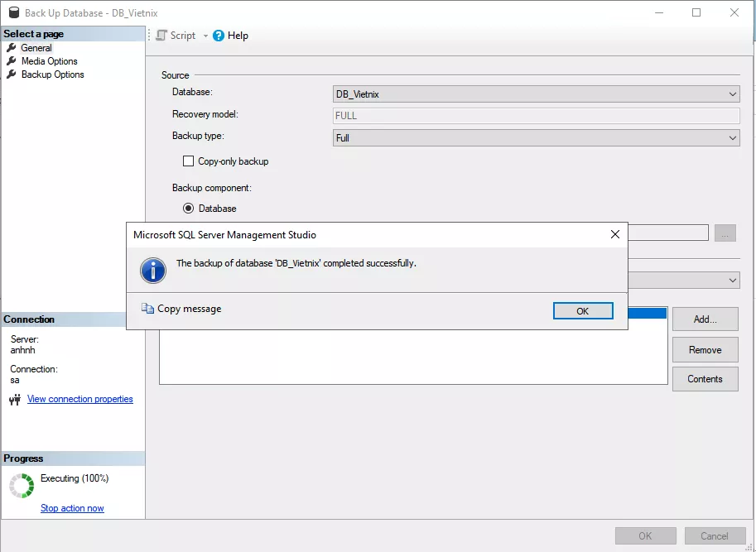
Task: Open View connection properties link
Action: pyautogui.click(x=79, y=399)
